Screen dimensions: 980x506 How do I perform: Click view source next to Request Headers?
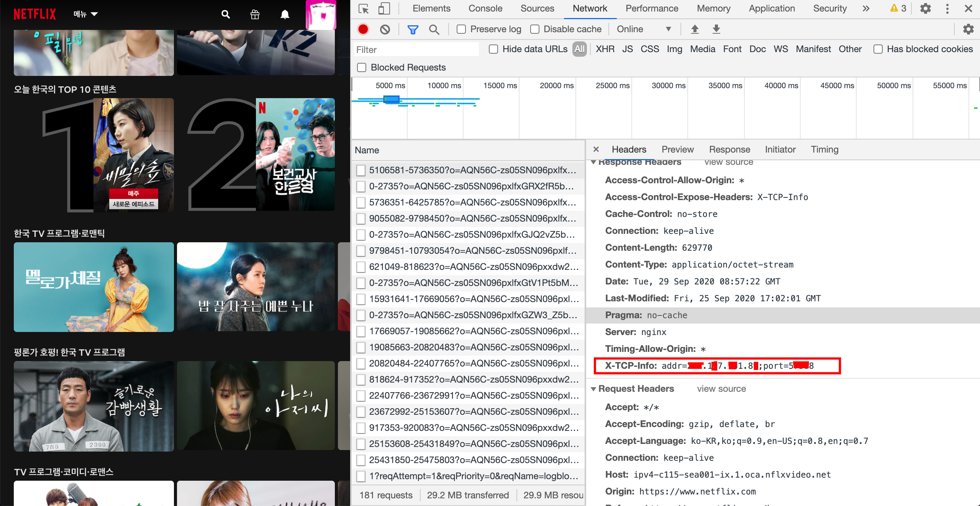coord(721,389)
